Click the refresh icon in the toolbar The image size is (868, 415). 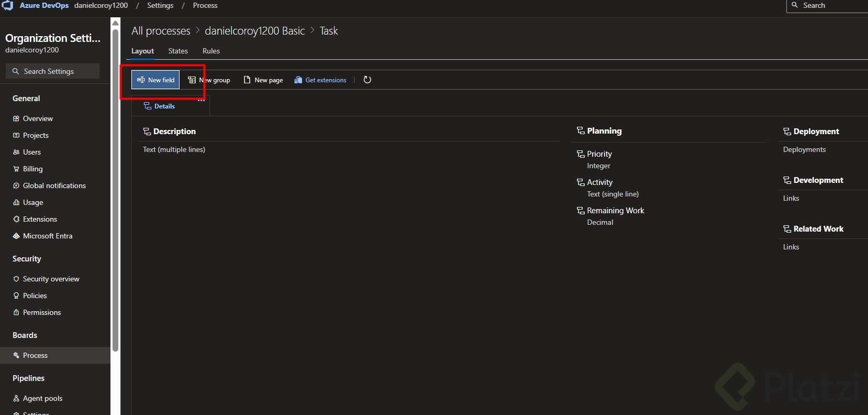click(x=368, y=80)
